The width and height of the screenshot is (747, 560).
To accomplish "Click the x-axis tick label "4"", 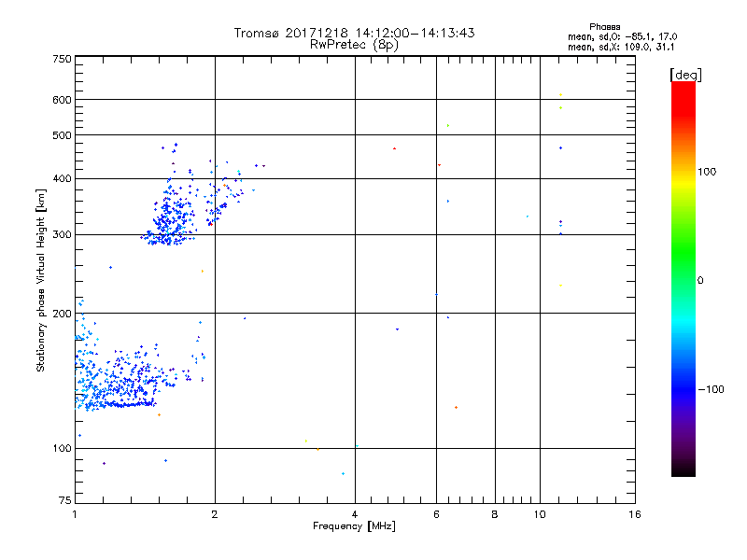I will click(x=355, y=514).
